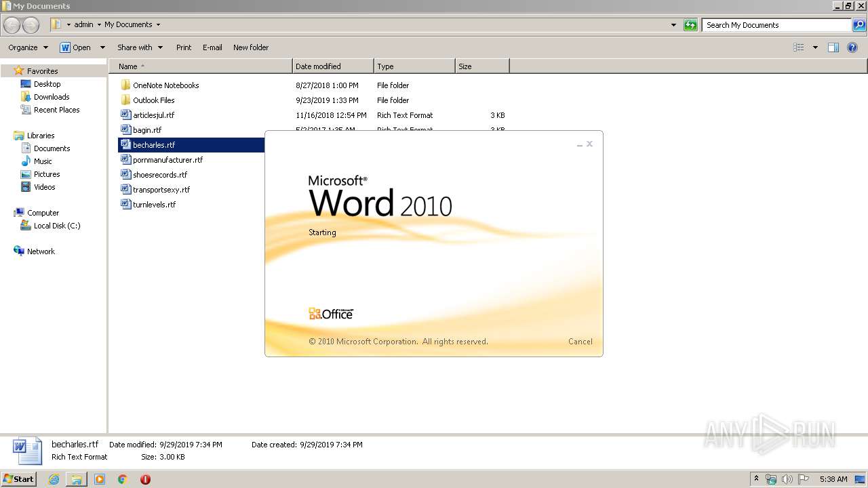Minimize the Word splash screen
The height and width of the screenshot is (488, 868).
(580, 144)
